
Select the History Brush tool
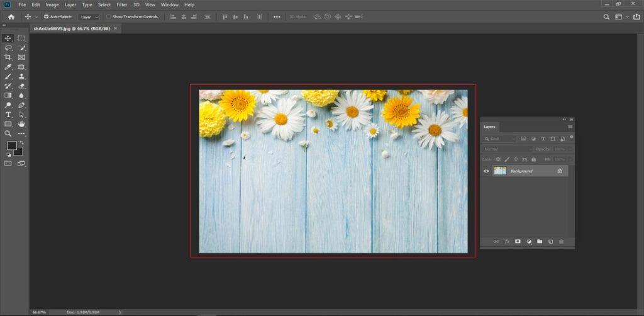pyautogui.click(x=8, y=86)
